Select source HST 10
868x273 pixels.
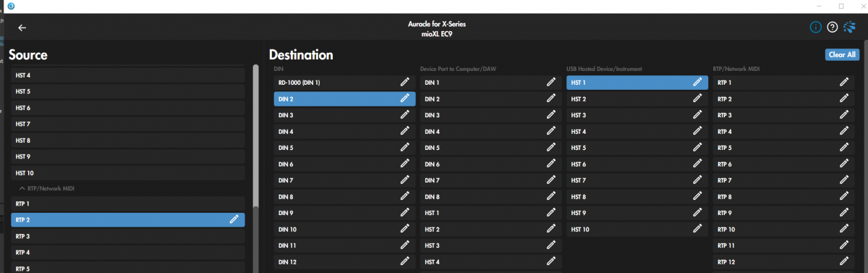pos(128,173)
